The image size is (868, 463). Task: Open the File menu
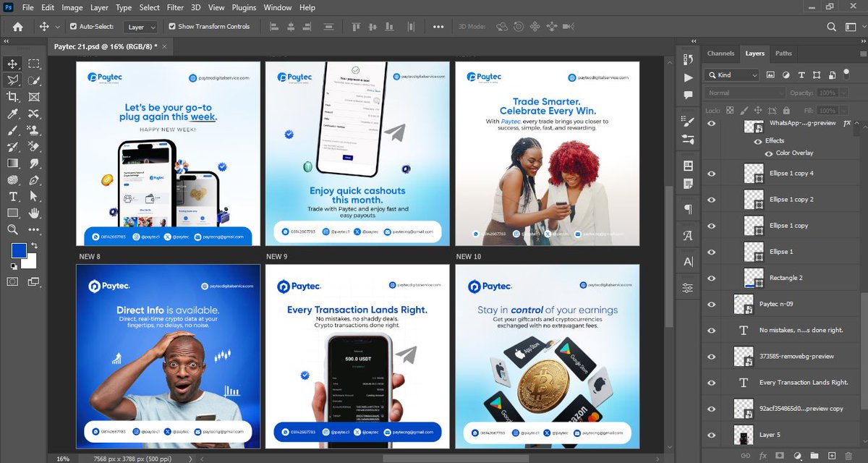point(28,7)
